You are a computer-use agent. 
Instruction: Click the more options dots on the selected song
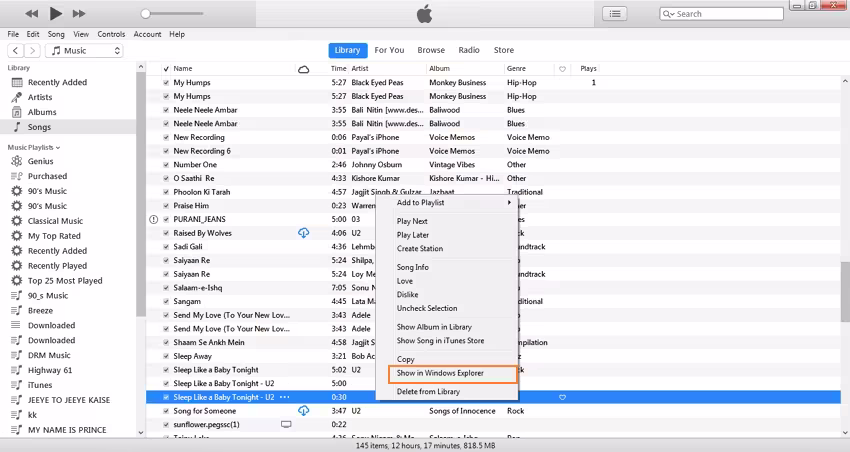coord(284,397)
